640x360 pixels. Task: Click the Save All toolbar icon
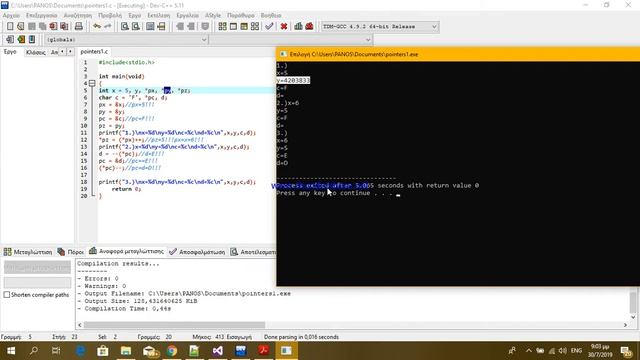click(42, 27)
